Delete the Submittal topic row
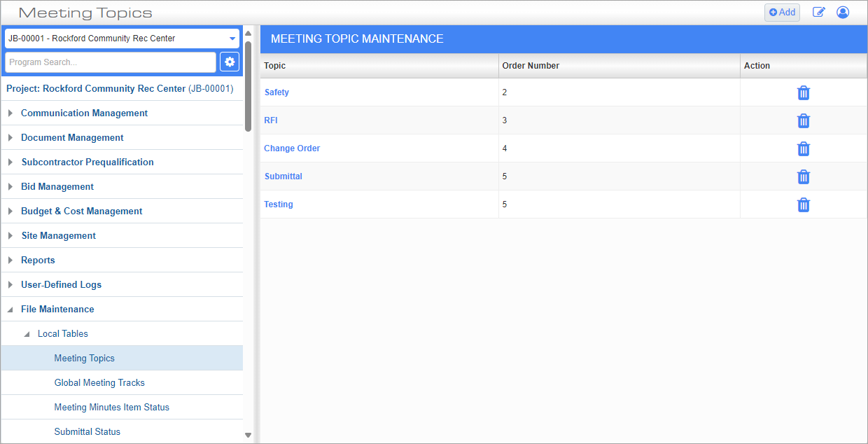868x444 pixels. pos(804,176)
